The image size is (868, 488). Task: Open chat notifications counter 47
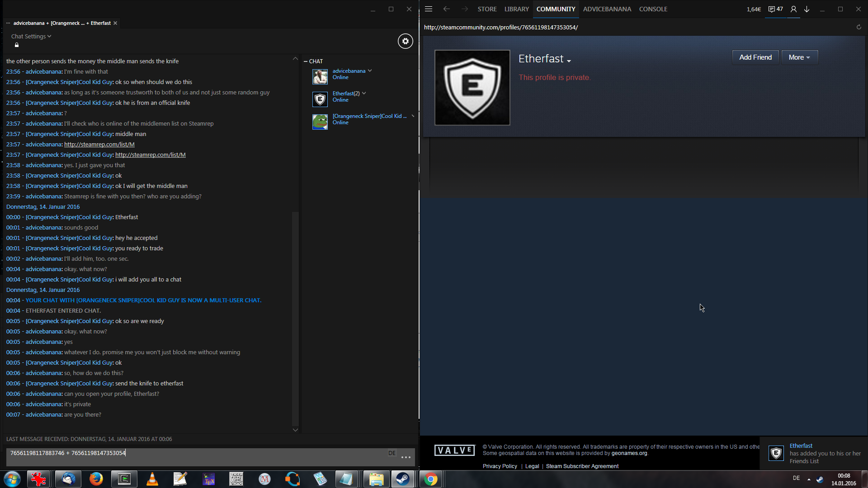coord(775,9)
